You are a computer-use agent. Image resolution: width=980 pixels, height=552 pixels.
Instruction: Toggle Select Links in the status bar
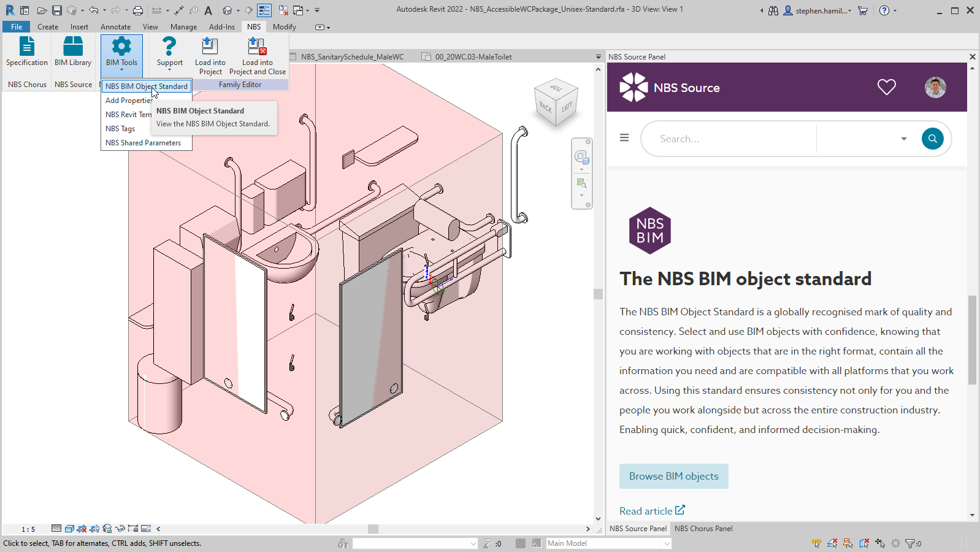click(x=816, y=543)
